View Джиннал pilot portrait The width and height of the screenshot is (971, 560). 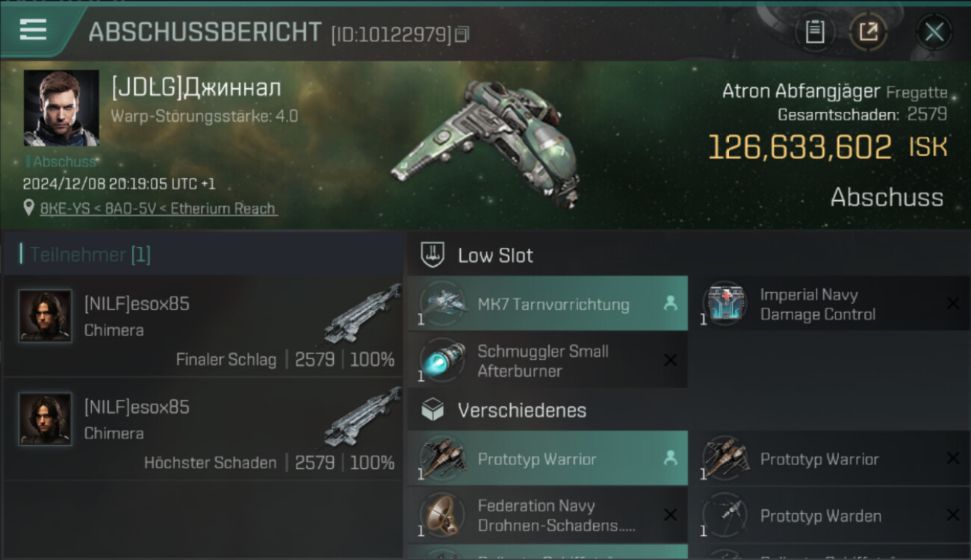click(x=61, y=108)
